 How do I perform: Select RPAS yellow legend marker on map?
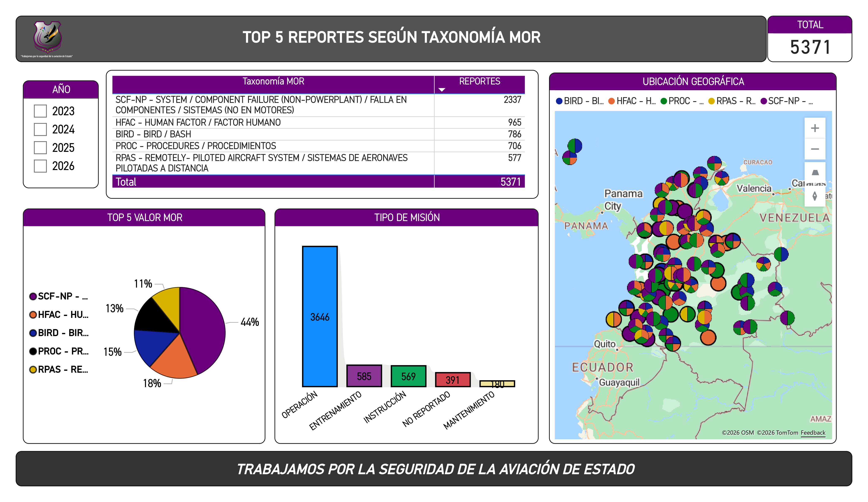pyautogui.click(x=711, y=101)
